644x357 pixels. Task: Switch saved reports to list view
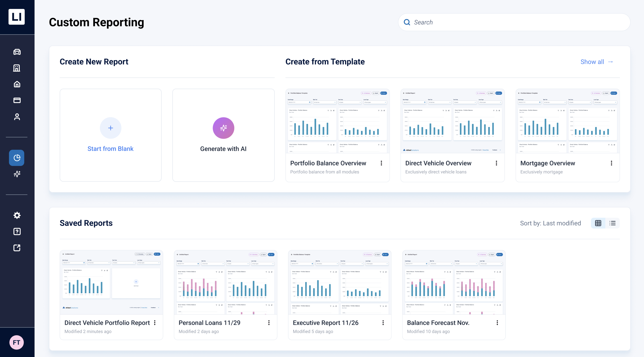point(612,223)
